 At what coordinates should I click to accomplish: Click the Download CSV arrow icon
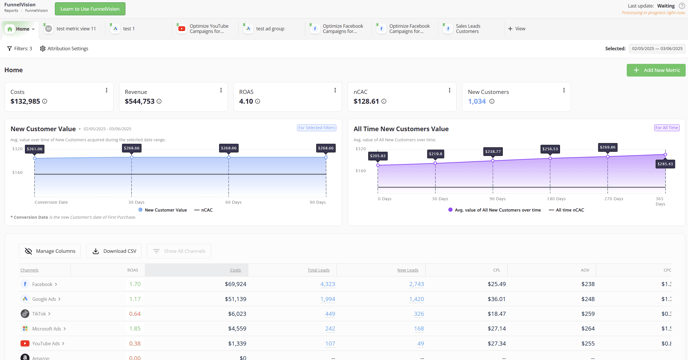click(x=96, y=251)
